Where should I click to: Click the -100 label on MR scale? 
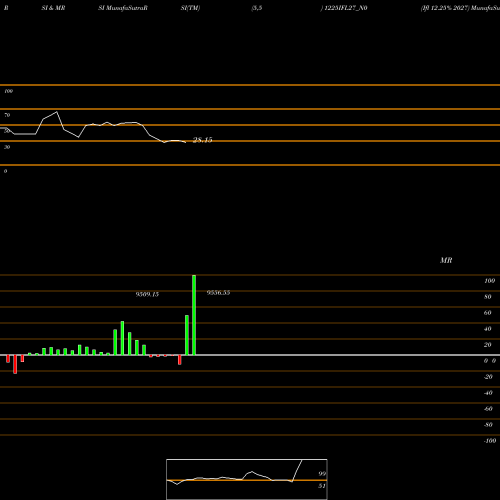pos(490,441)
